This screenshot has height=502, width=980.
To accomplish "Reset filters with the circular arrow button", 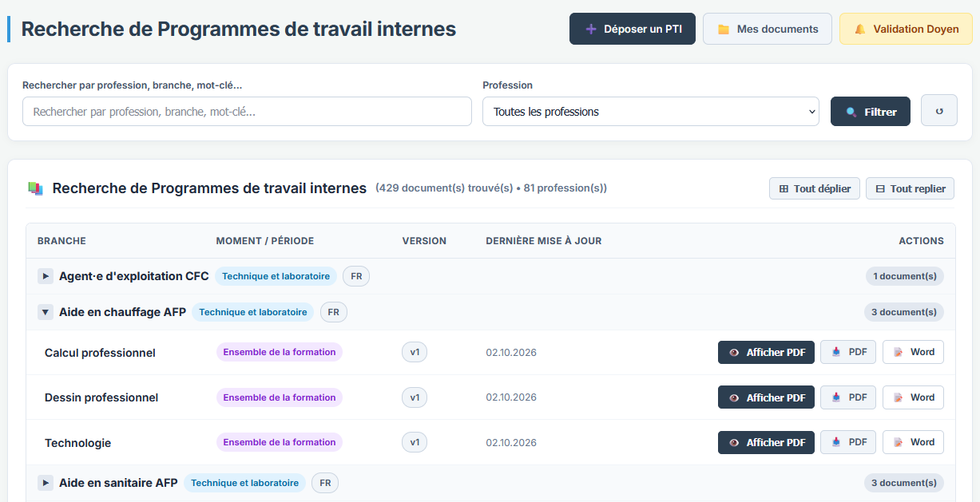I will [939, 111].
